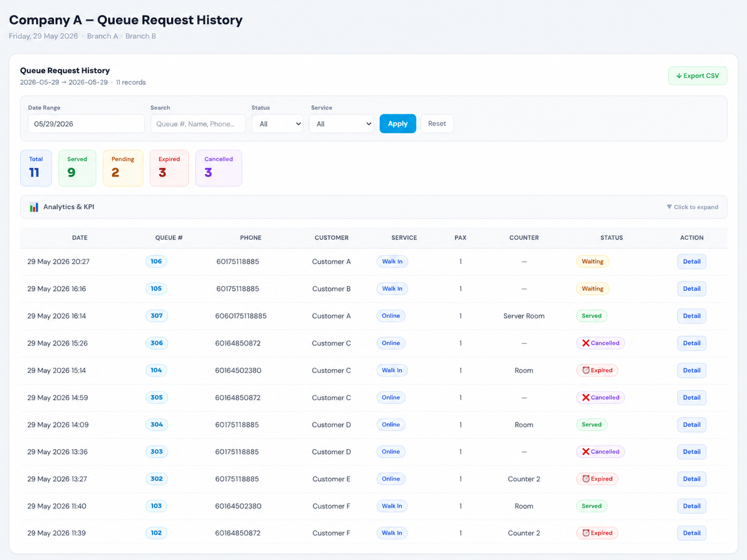Screen dimensions: 747x560
Task: Open Detail for queue 307
Action: tap(691, 316)
